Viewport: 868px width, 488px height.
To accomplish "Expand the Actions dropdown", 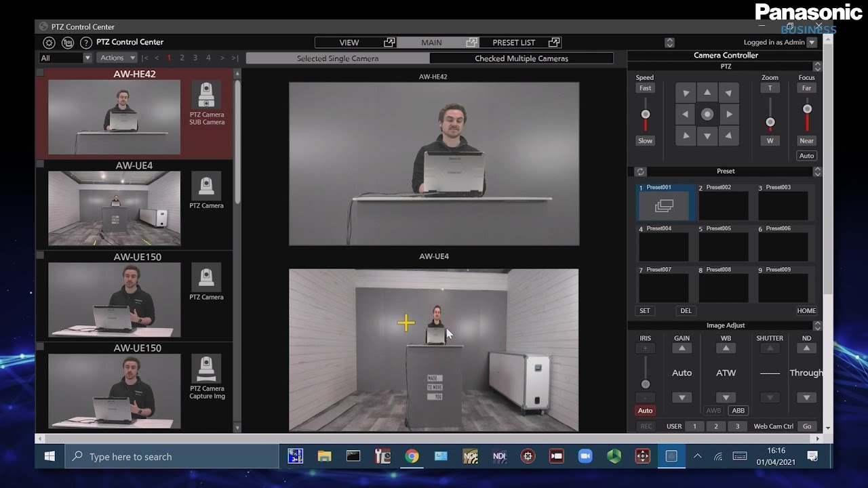I will (x=117, y=58).
